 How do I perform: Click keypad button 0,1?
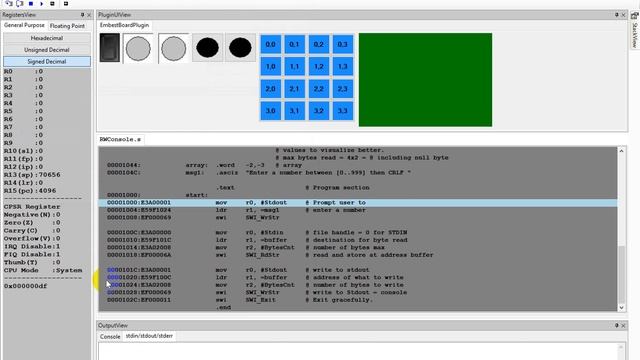pos(294,44)
